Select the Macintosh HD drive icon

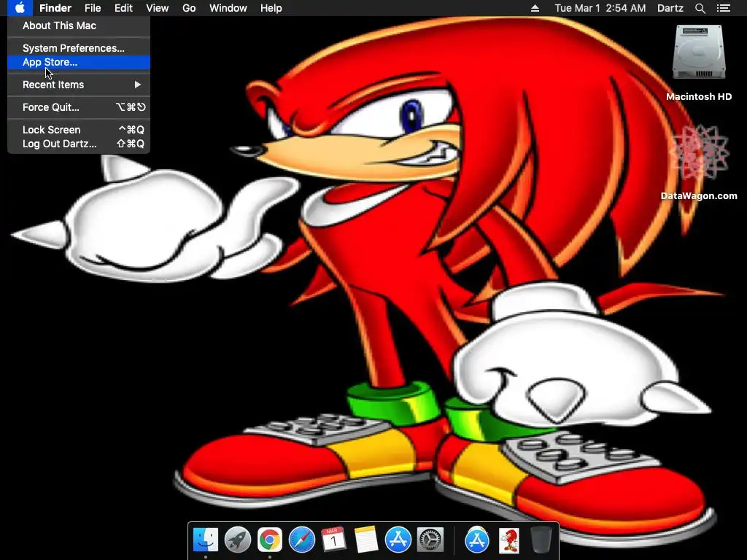coord(699,52)
